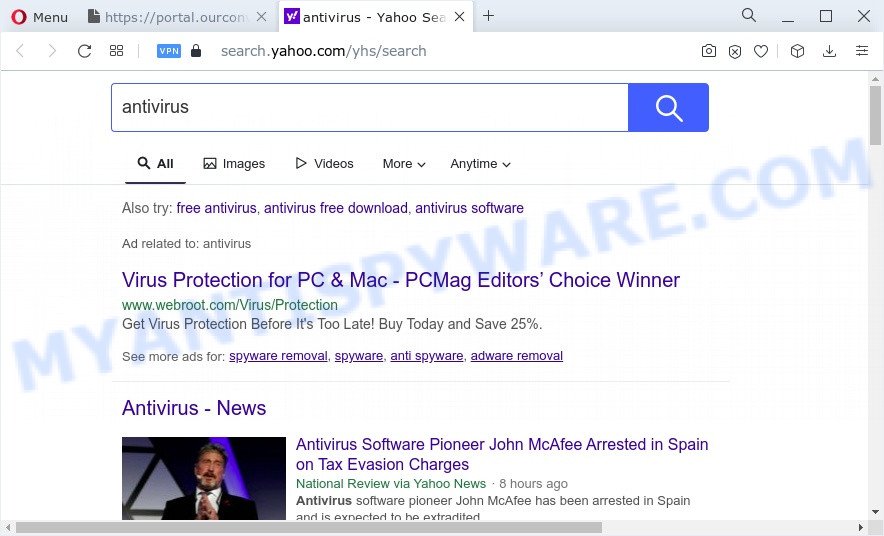Click the www.webroot.com/Virus/Protection URL
The width and height of the screenshot is (884, 536).
click(x=229, y=305)
